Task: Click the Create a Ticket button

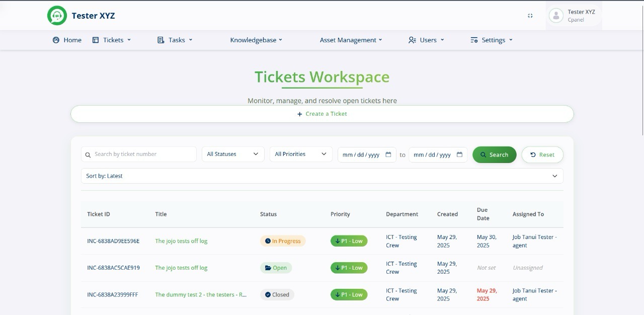Action: pyautogui.click(x=322, y=114)
